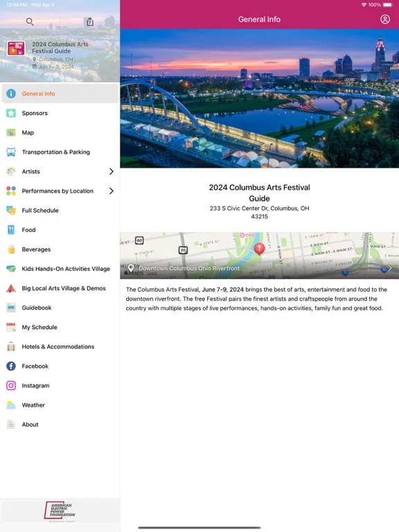Screen dimensions: 399x532
Task: Click the Performances colored dots icon
Action: click(11, 190)
